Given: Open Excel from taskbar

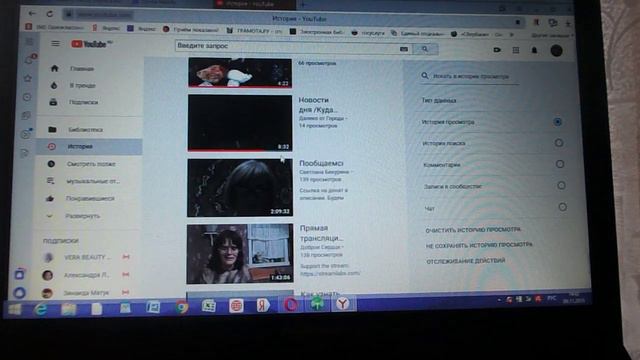Looking at the screenshot, I should [x=209, y=306].
